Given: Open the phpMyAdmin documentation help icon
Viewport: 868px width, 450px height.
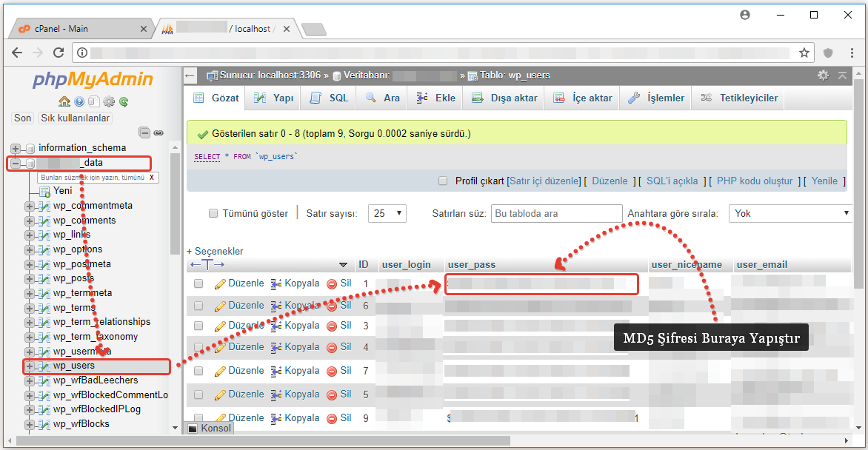Looking at the screenshot, I should [79, 101].
